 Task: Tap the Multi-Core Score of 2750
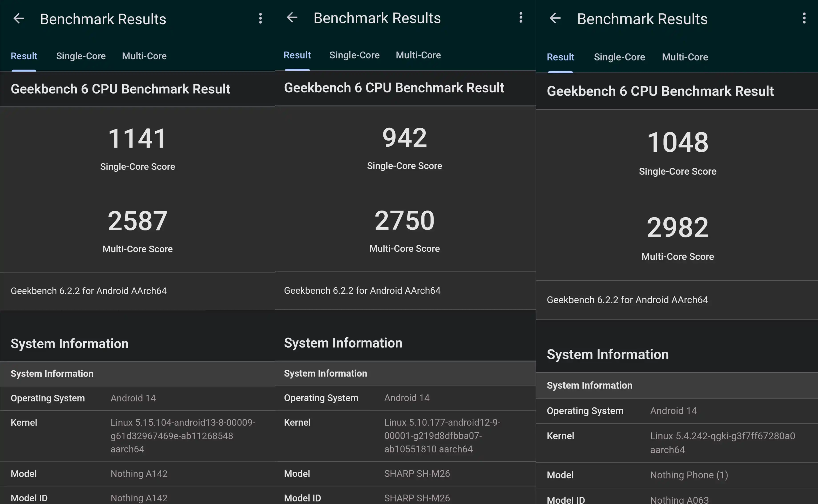pos(404,220)
